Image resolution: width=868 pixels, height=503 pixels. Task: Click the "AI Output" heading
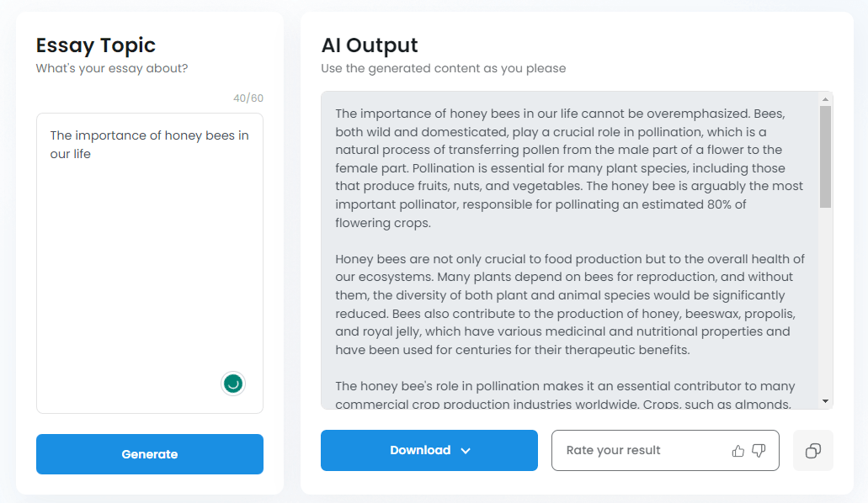(370, 45)
